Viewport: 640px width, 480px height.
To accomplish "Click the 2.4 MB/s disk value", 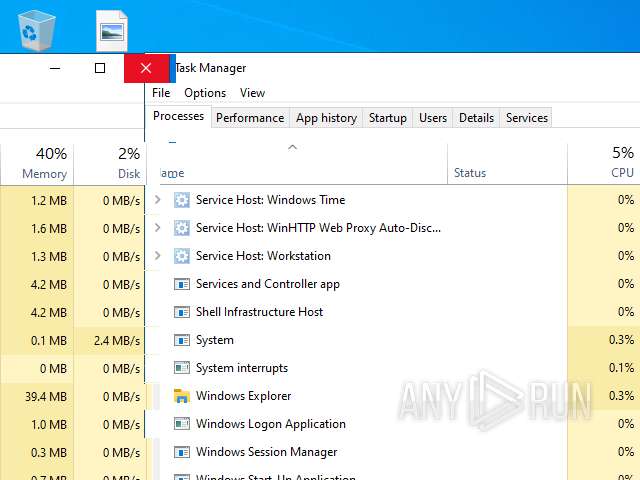I will 117,341.
